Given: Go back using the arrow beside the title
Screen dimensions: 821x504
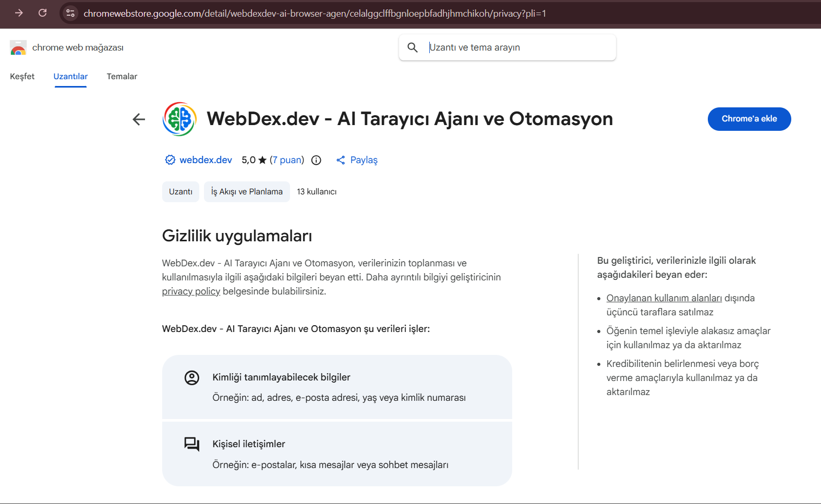Looking at the screenshot, I should [x=139, y=119].
